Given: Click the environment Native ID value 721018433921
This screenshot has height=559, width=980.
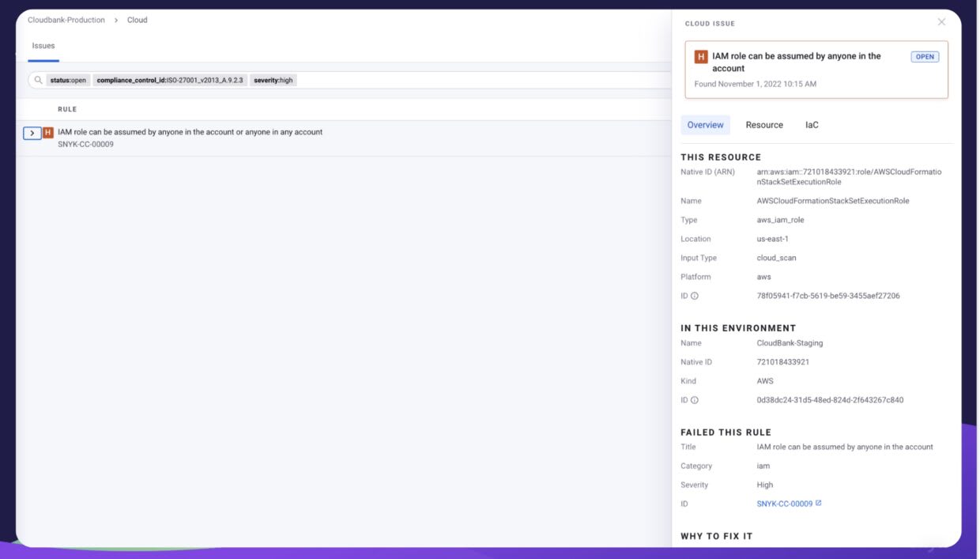Looking at the screenshot, I should 782,362.
